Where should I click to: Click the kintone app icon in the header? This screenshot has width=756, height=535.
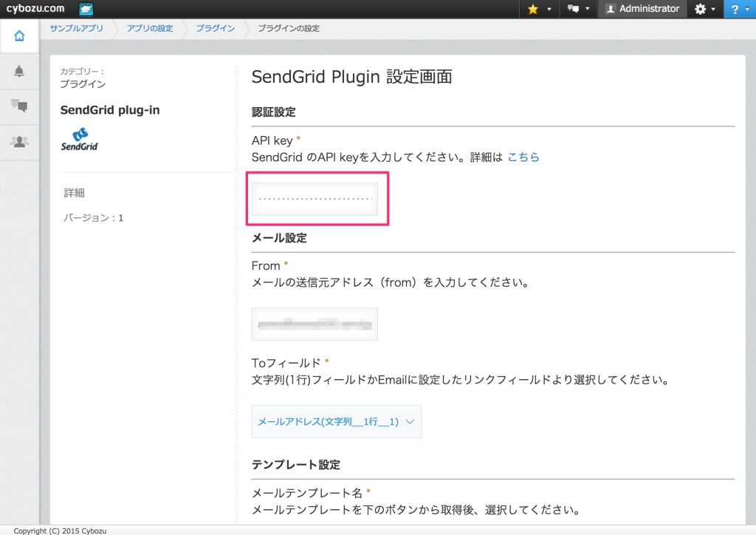[x=86, y=10]
